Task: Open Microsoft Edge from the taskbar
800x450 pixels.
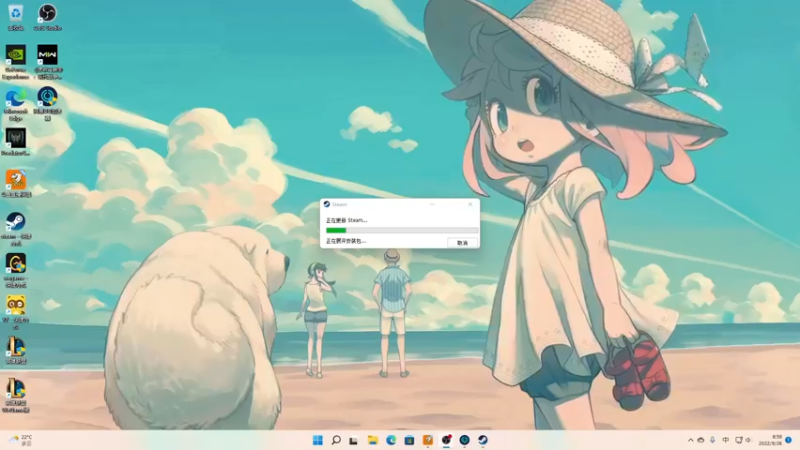Action: coord(391,440)
